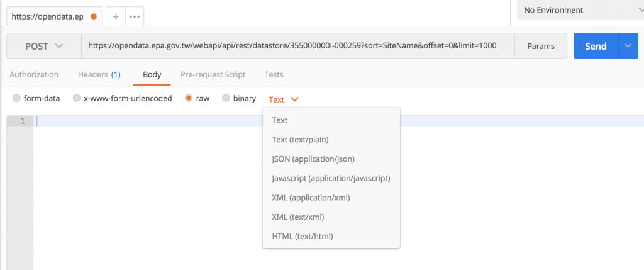Select the x-www-form-urlencoded option
This screenshot has height=270, width=644.
pos(77,99)
